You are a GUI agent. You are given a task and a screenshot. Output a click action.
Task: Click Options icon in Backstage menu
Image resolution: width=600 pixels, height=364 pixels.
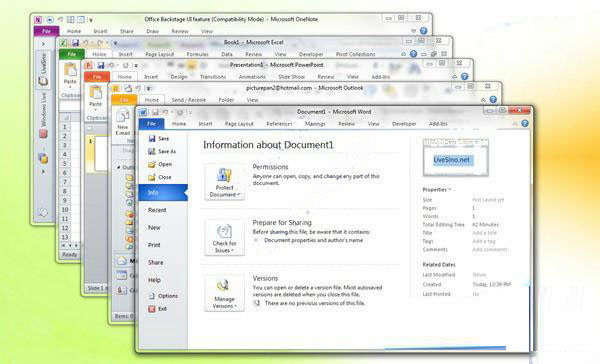(x=152, y=296)
